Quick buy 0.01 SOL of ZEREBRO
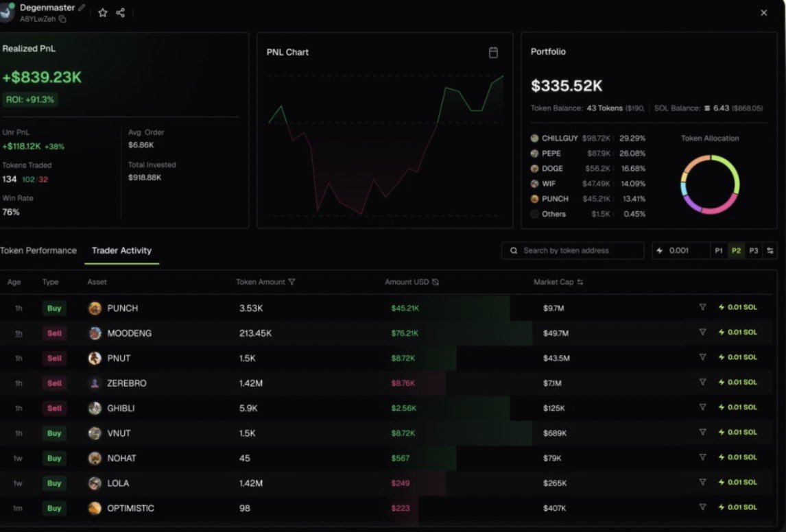The width and height of the screenshot is (786, 532). 737,383
